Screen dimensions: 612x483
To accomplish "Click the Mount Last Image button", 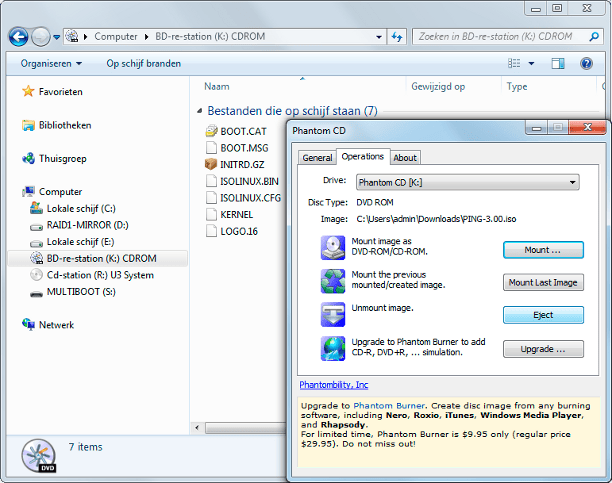I will click(543, 282).
